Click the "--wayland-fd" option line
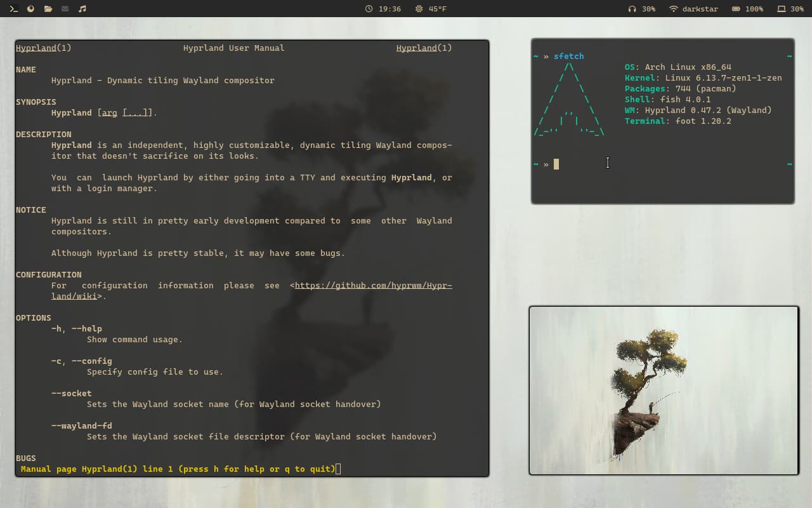812x508 pixels. point(82,426)
